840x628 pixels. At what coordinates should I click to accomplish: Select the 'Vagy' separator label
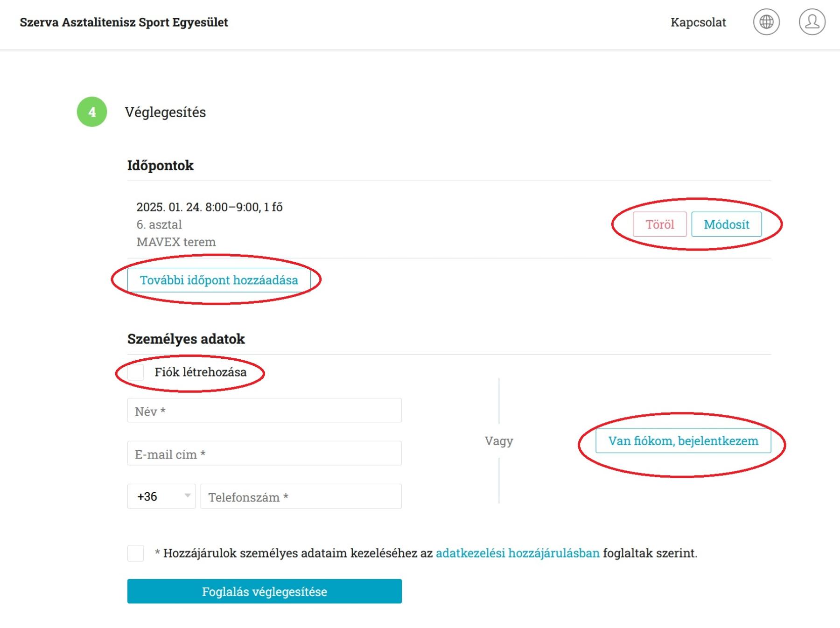tap(499, 441)
